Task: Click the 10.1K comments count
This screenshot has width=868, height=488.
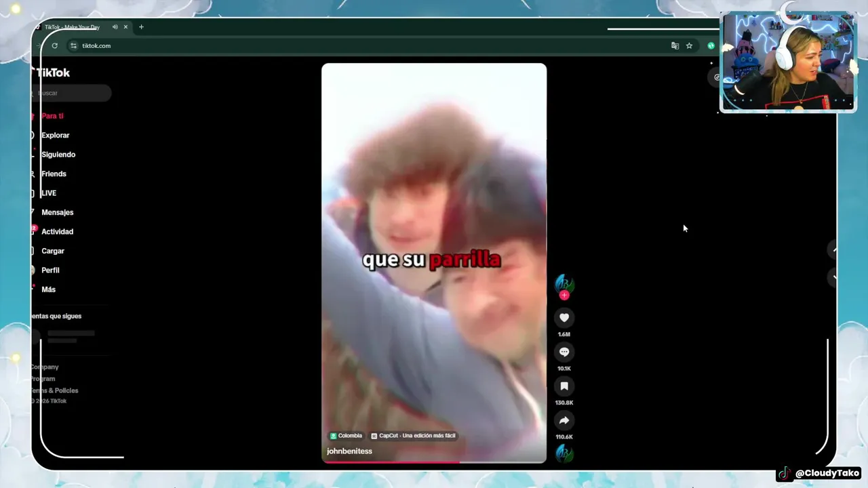Action: 564,369
